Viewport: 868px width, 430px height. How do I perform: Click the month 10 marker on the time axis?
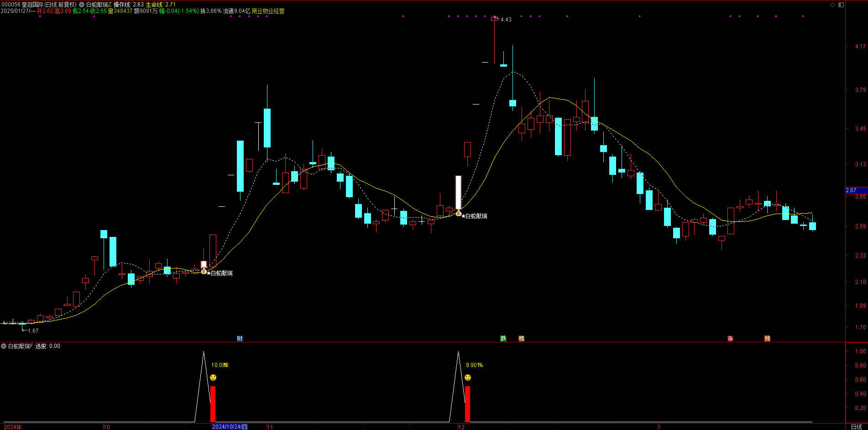[x=107, y=427]
